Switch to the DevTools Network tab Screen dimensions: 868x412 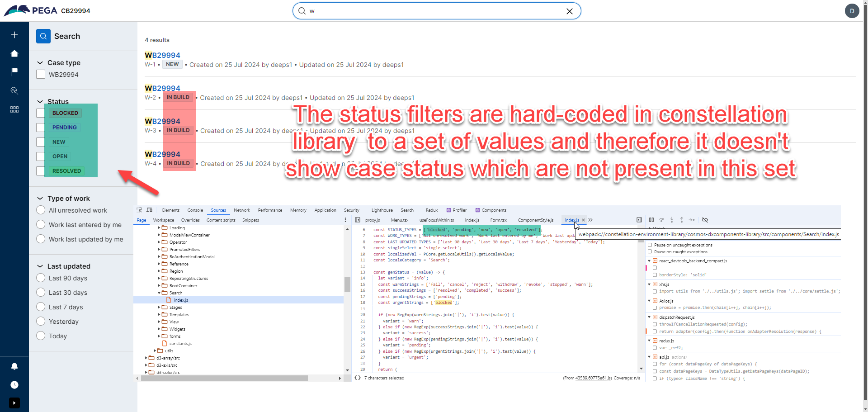tap(242, 210)
